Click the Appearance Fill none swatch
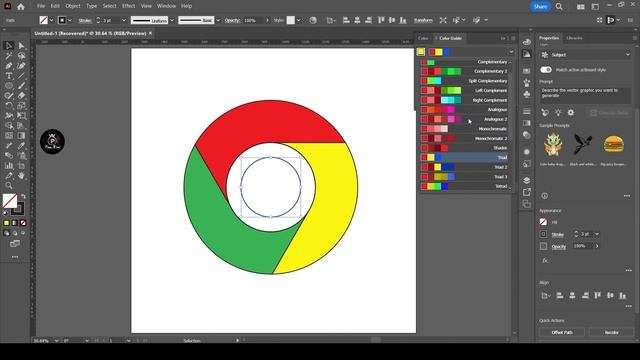Viewport: 640px width, 360px height. click(x=543, y=222)
